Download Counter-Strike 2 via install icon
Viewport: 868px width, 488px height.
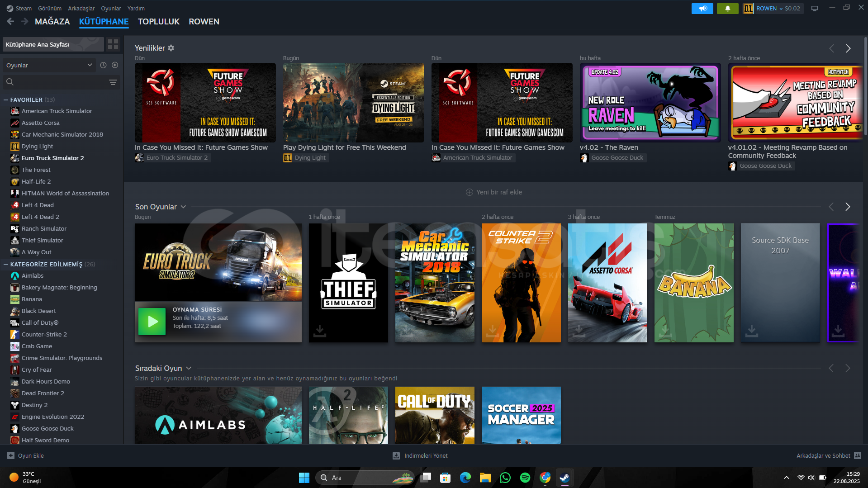tap(493, 331)
